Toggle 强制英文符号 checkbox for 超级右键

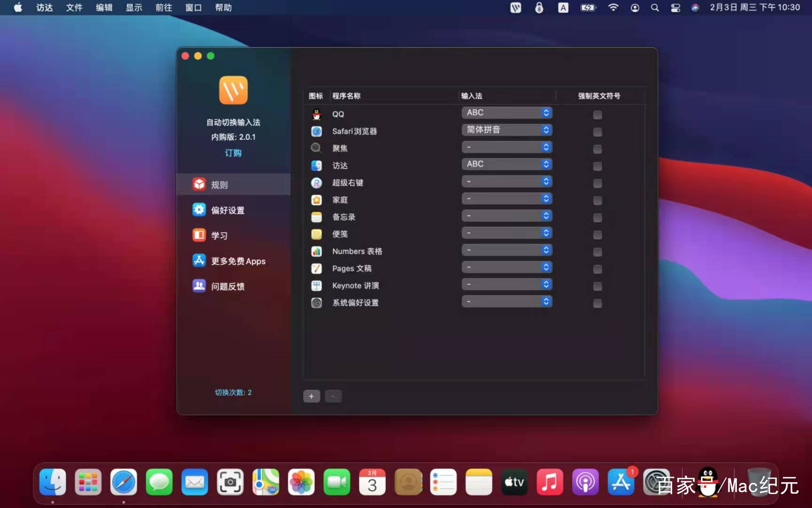tap(597, 183)
